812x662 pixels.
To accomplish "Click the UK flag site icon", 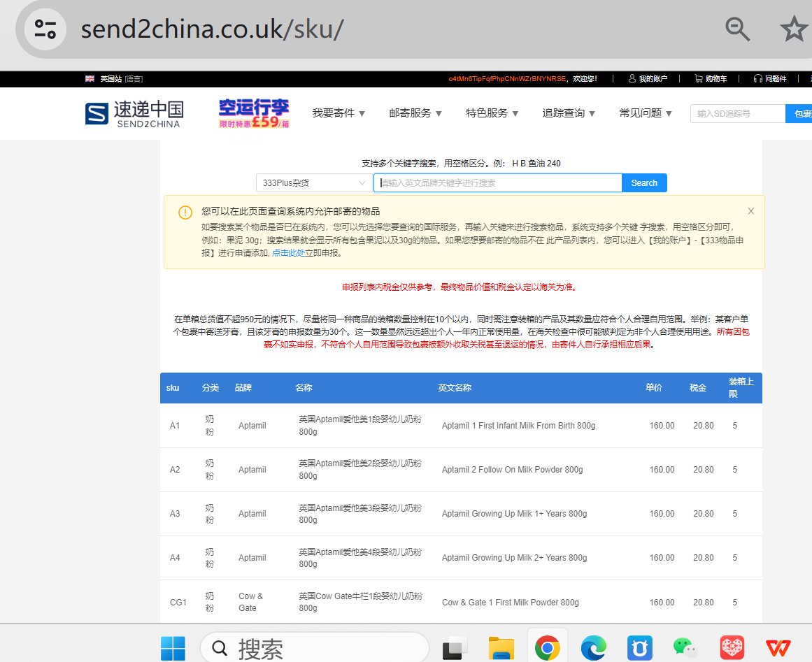I will tap(90, 79).
